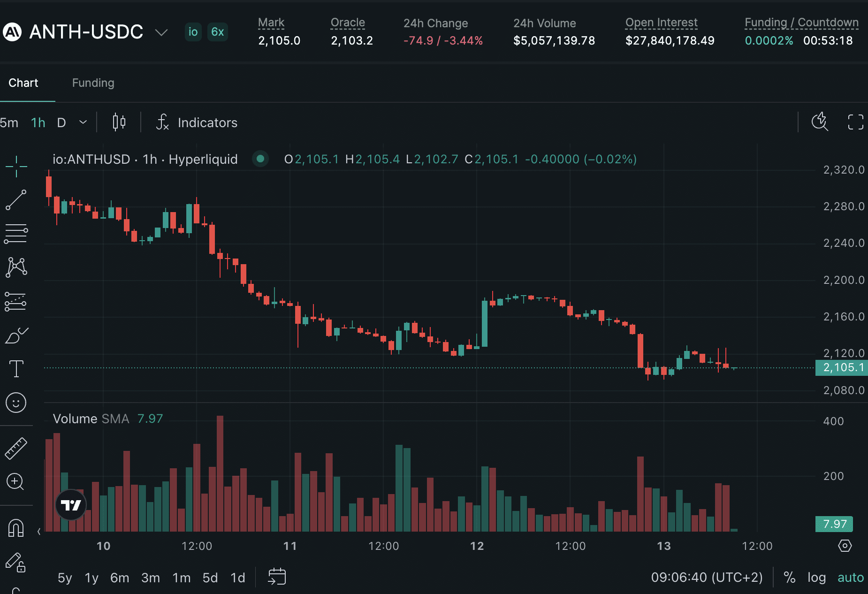Open the forecasting and measurement tools
The width and height of the screenshot is (868, 594).
[x=16, y=301]
